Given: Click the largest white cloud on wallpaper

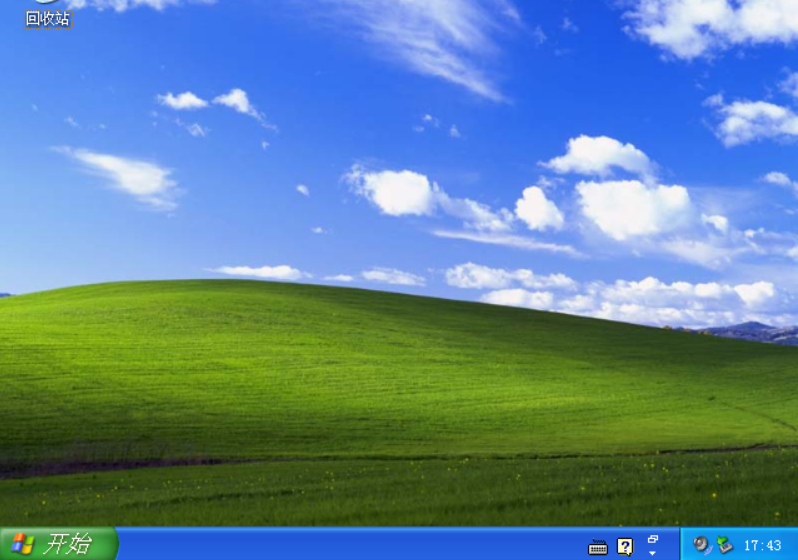Looking at the screenshot, I should point(634,209).
